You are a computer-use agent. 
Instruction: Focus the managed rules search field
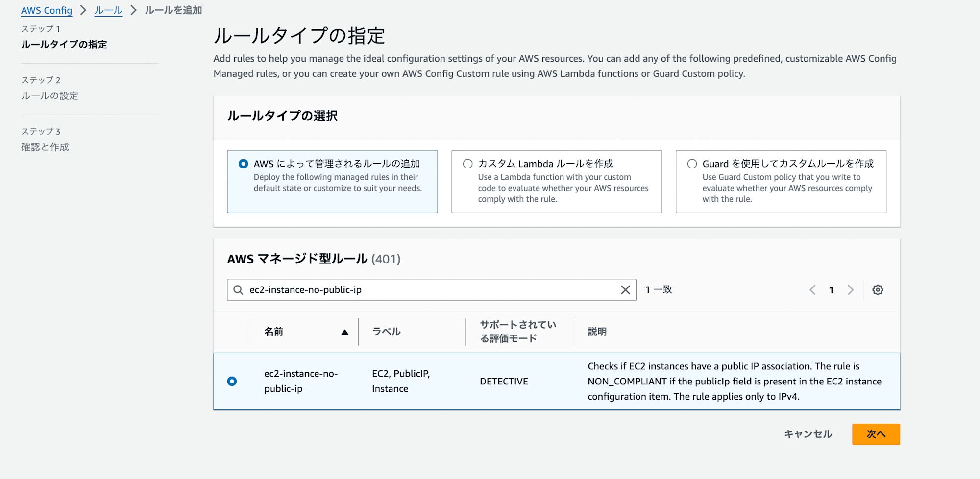pos(432,290)
